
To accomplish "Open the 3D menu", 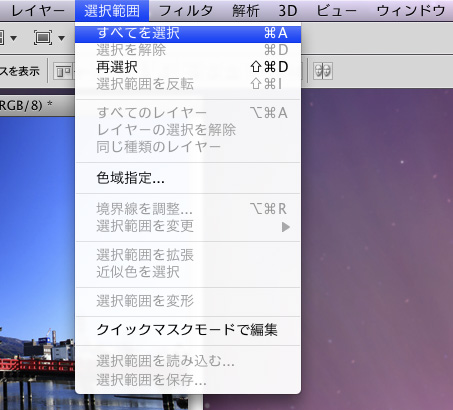I will [x=287, y=11].
